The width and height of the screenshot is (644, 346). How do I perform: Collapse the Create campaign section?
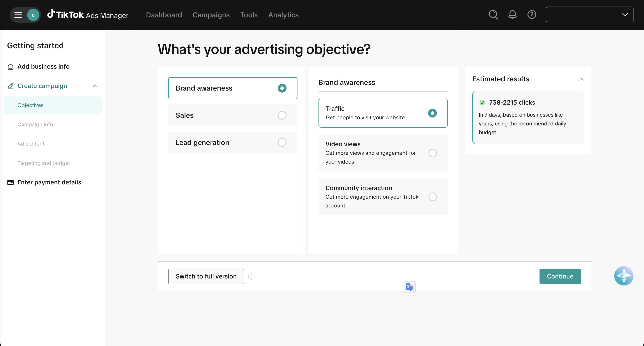(x=95, y=86)
